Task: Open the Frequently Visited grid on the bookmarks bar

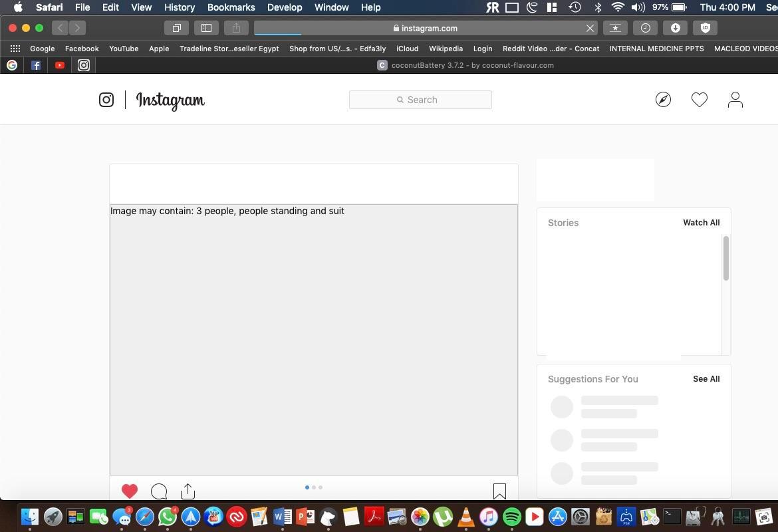Action: [x=15, y=48]
